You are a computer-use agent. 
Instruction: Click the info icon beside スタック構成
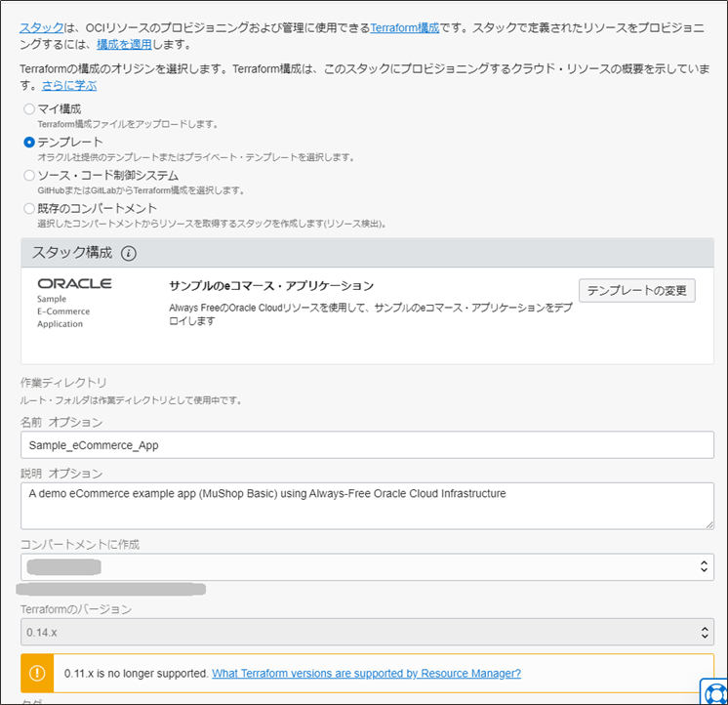coord(129,253)
